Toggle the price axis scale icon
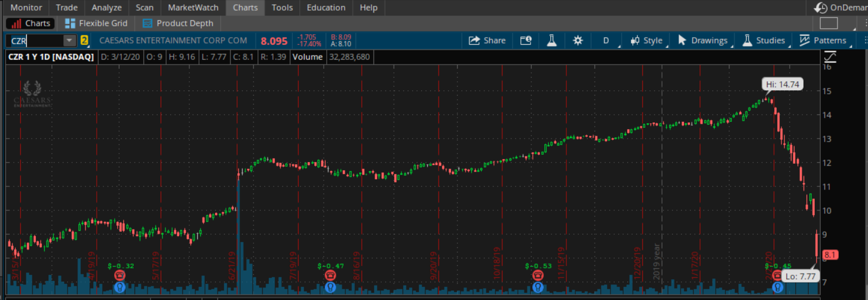868x300 pixels. coord(830,57)
